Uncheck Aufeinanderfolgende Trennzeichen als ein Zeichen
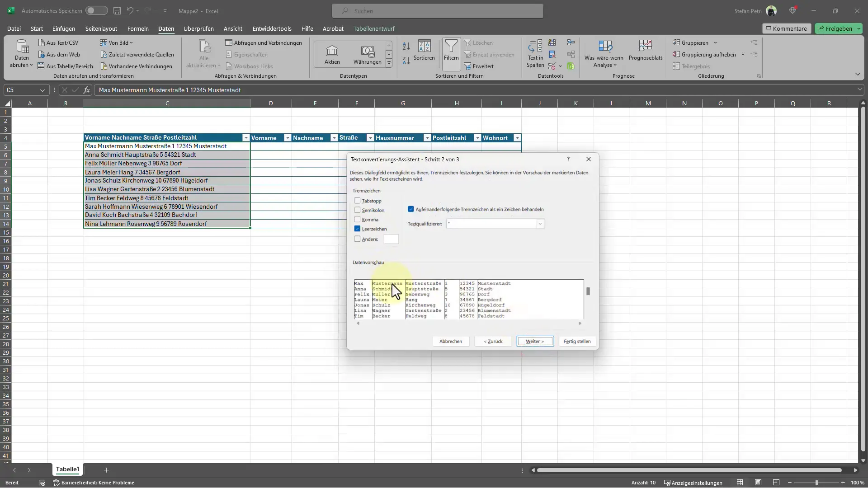 (x=410, y=209)
